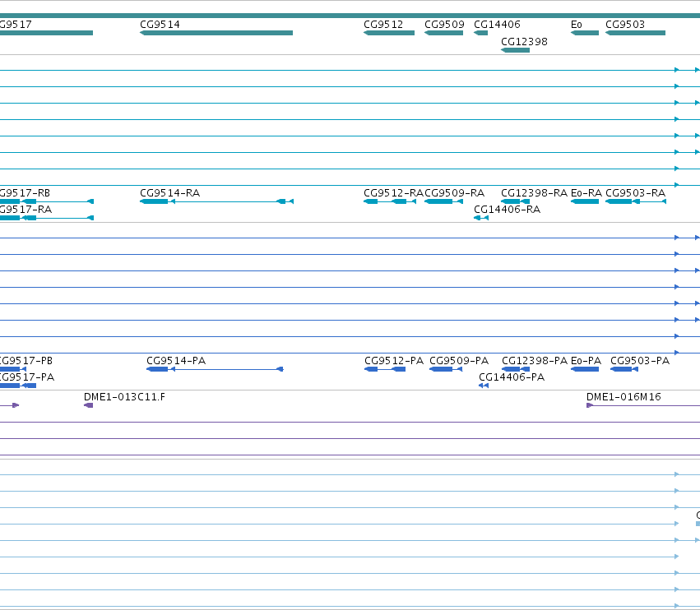Screen dimensions: 700x610
Task: Select the CG9509-RA transcript
Action: coord(443,201)
